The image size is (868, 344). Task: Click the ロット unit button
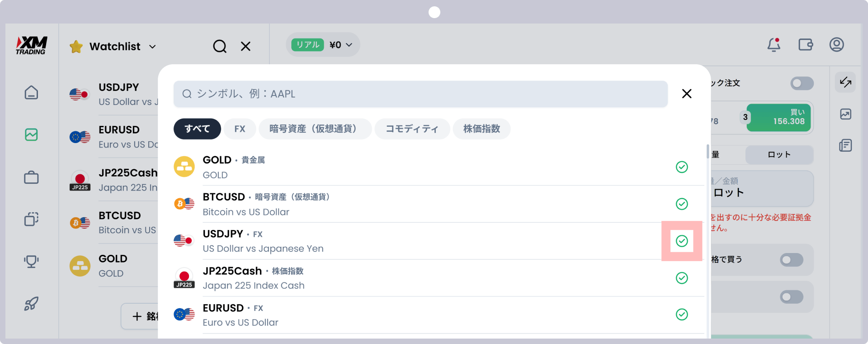pos(779,155)
